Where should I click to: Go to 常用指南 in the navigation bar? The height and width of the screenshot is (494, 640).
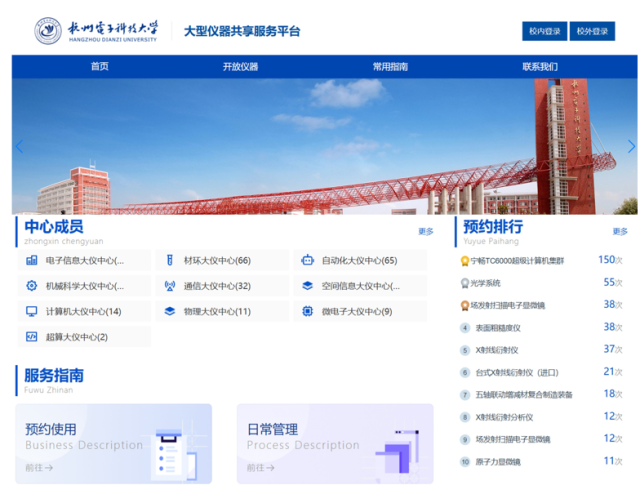pyautogui.click(x=390, y=67)
